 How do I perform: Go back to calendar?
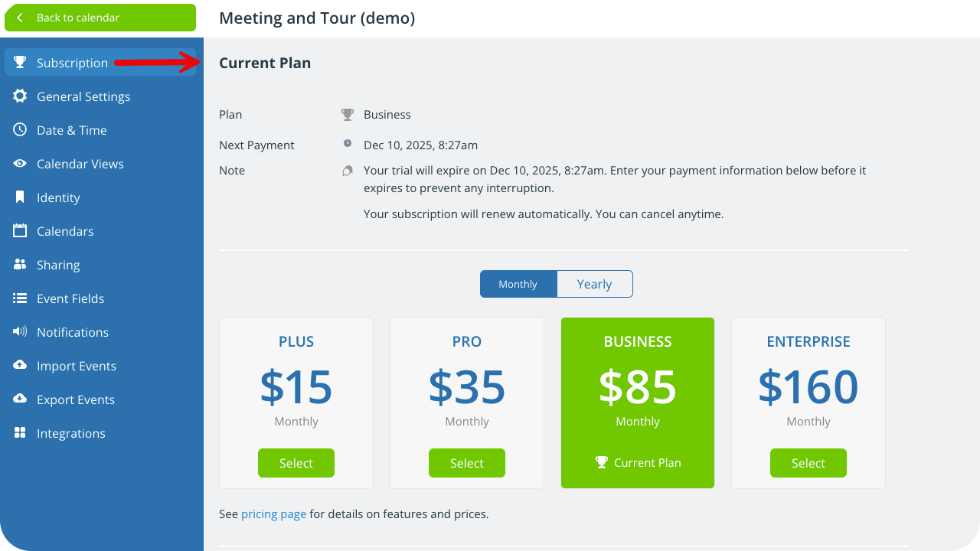tap(100, 18)
